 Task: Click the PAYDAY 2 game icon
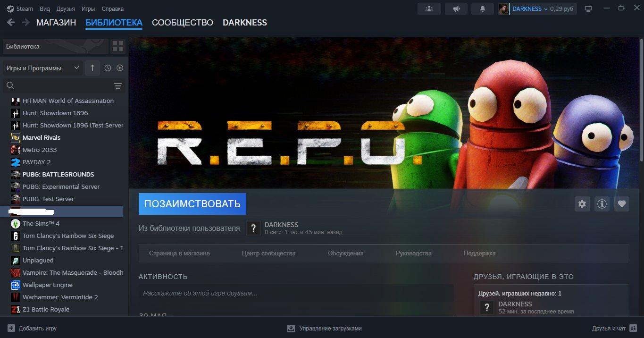pyautogui.click(x=15, y=162)
